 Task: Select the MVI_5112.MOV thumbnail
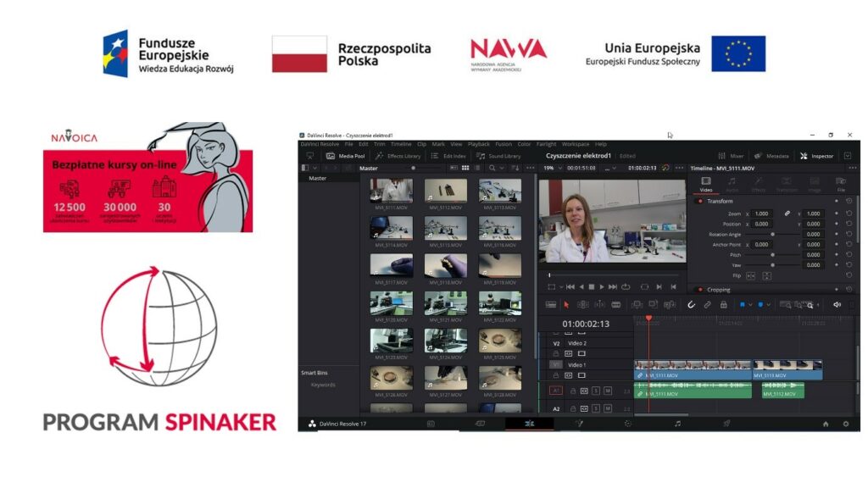pyautogui.click(x=446, y=191)
